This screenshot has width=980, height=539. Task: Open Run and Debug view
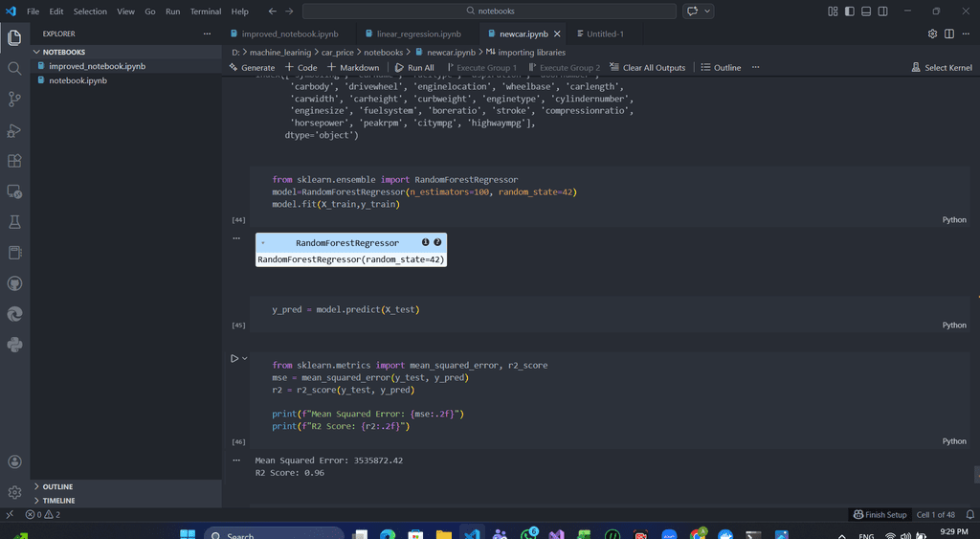tap(14, 130)
